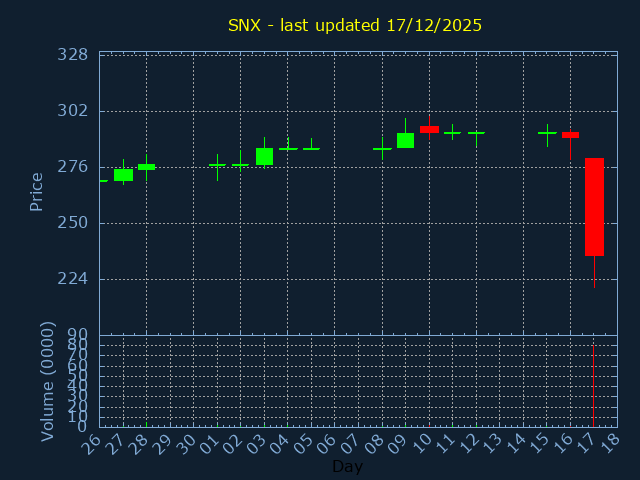
Task: Click the chart title 'SNX - last updated 17/12/2025'
Action: coord(355,25)
